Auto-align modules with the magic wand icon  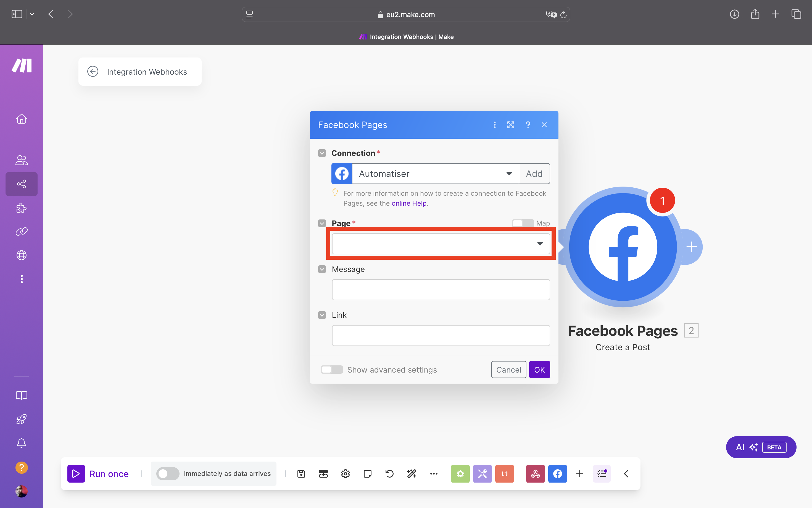click(x=412, y=473)
